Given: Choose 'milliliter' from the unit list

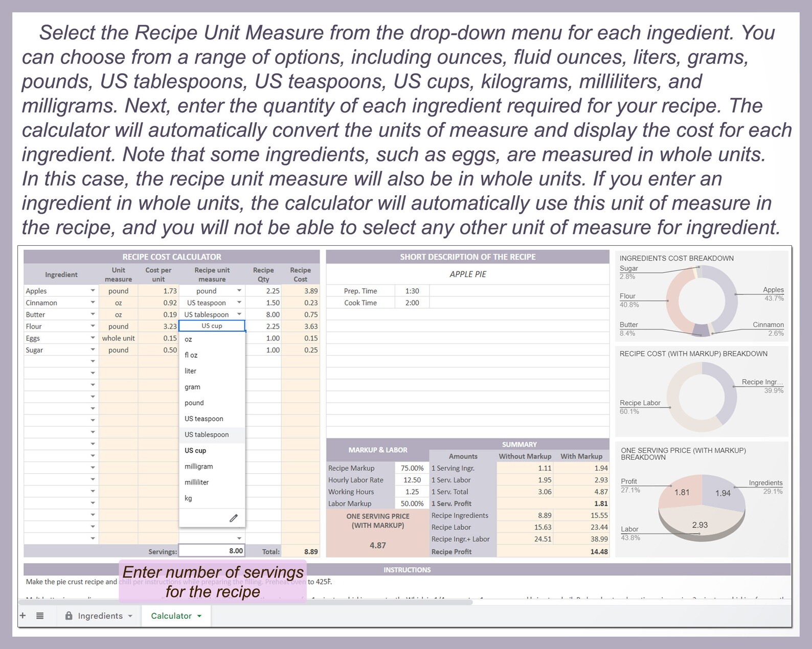Looking at the screenshot, I should [212, 482].
